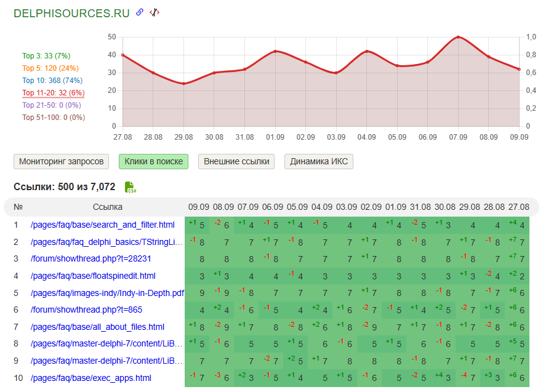Open the Динамика ИКС section

pyautogui.click(x=318, y=161)
